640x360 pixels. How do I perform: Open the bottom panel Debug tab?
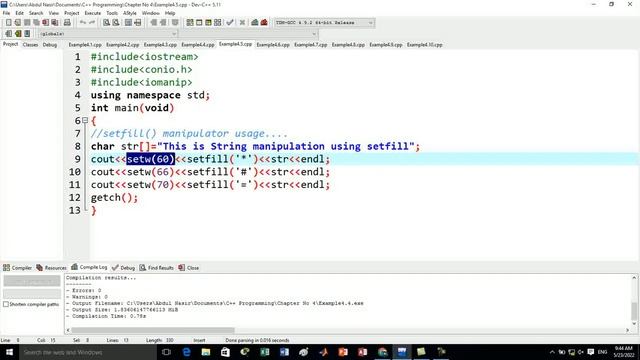click(x=123, y=268)
